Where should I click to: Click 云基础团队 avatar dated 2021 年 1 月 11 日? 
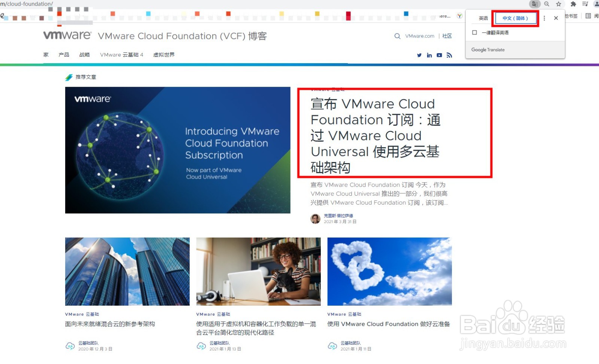[x=332, y=346]
